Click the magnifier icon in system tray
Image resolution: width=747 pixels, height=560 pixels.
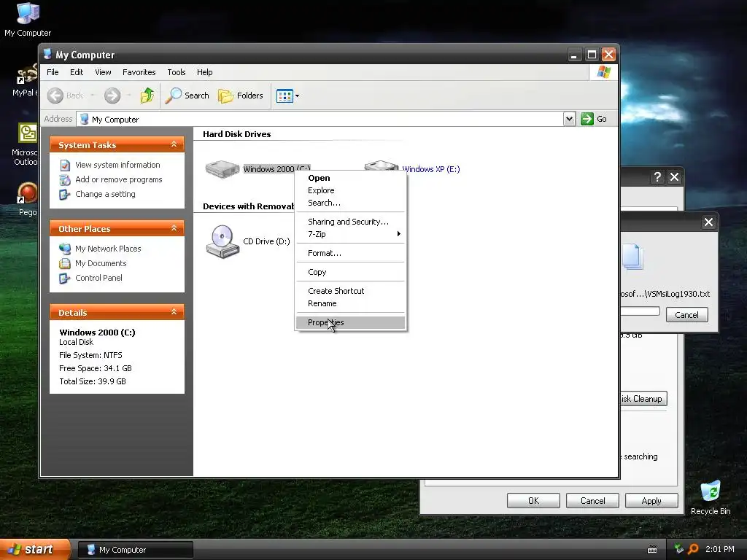[693, 550]
